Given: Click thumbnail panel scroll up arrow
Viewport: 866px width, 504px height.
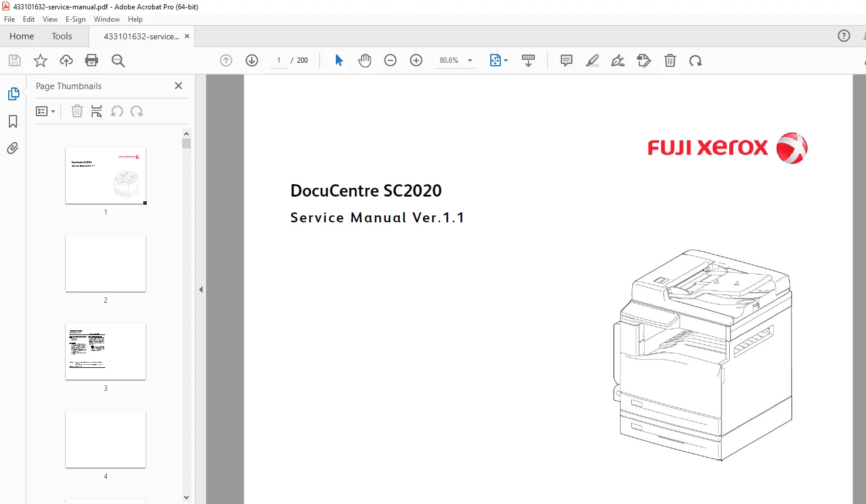Looking at the screenshot, I should (186, 134).
